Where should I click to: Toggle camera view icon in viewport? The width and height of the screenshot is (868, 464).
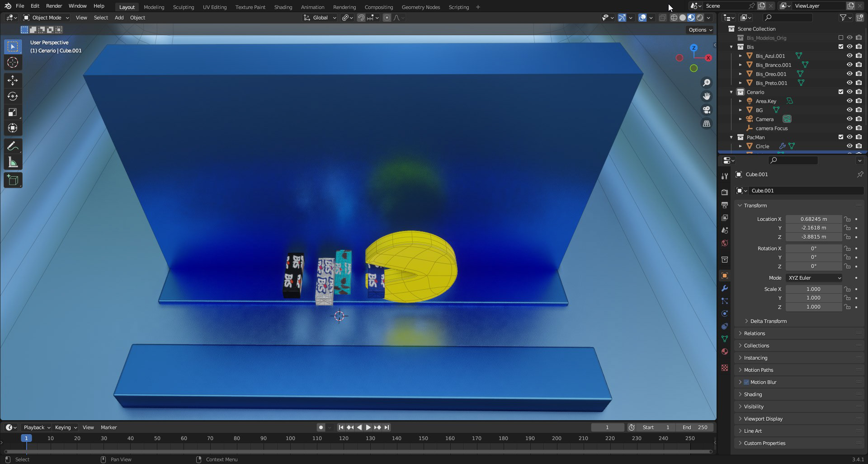click(x=706, y=110)
